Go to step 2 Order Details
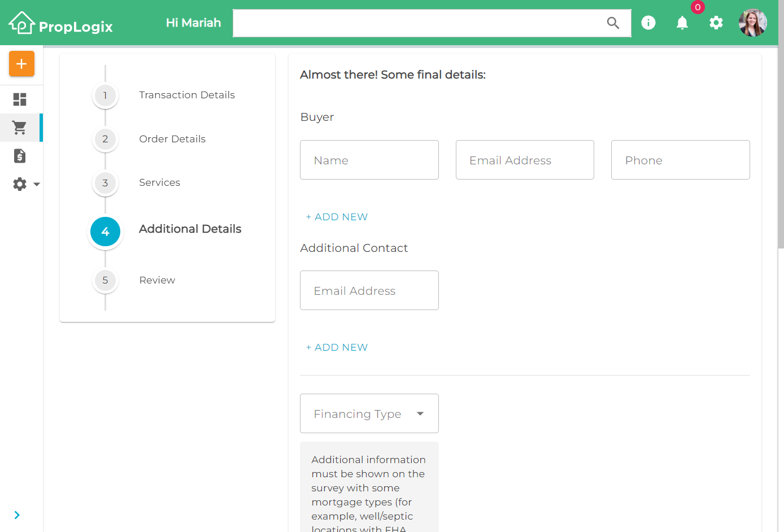Image resolution: width=784 pixels, height=532 pixels. point(172,139)
